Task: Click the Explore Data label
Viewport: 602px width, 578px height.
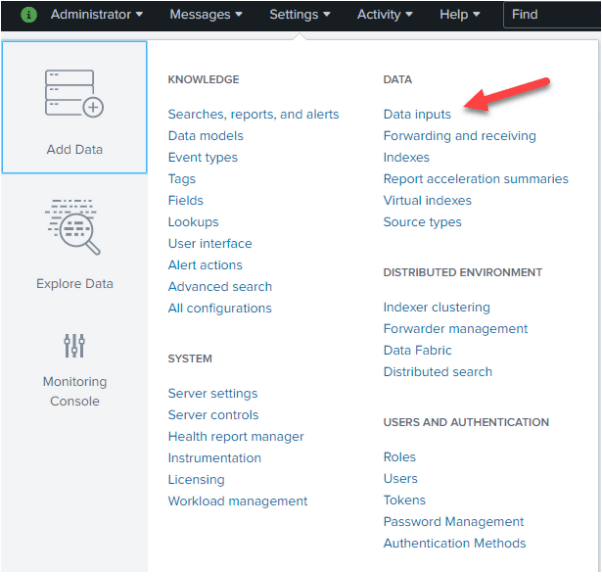Action: coord(74,284)
